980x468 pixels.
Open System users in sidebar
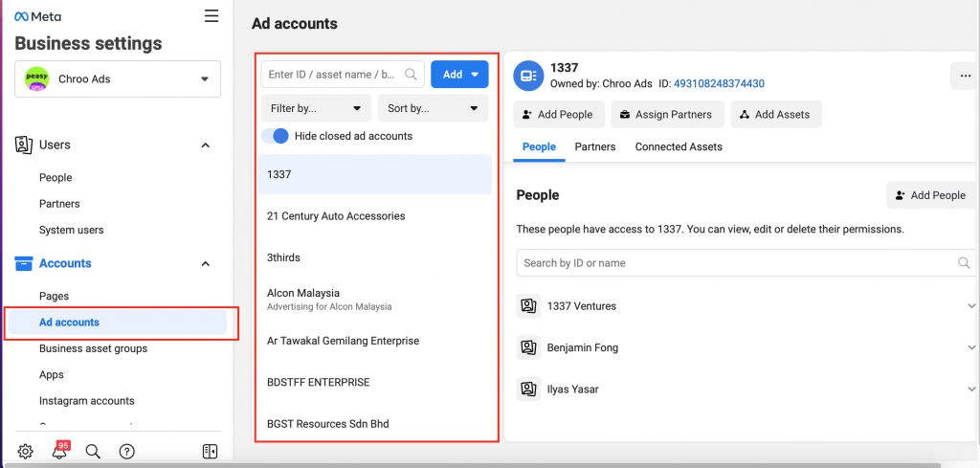[71, 230]
